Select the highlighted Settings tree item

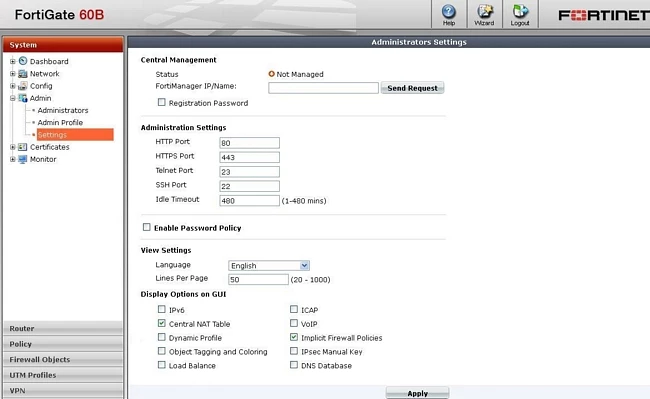(75, 135)
